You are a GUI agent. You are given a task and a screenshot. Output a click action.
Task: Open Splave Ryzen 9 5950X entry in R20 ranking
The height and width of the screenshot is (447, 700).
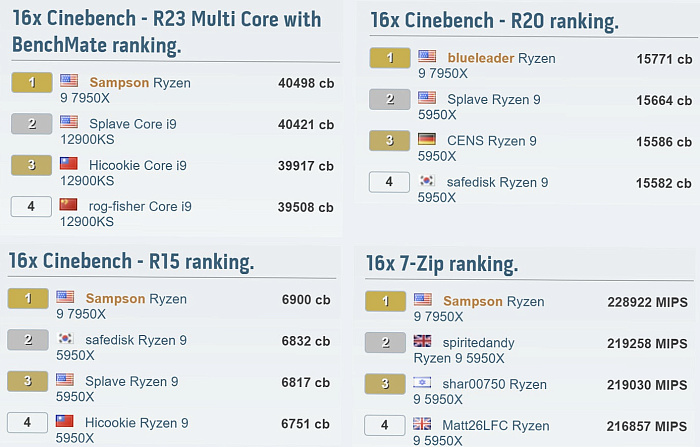tap(479, 107)
